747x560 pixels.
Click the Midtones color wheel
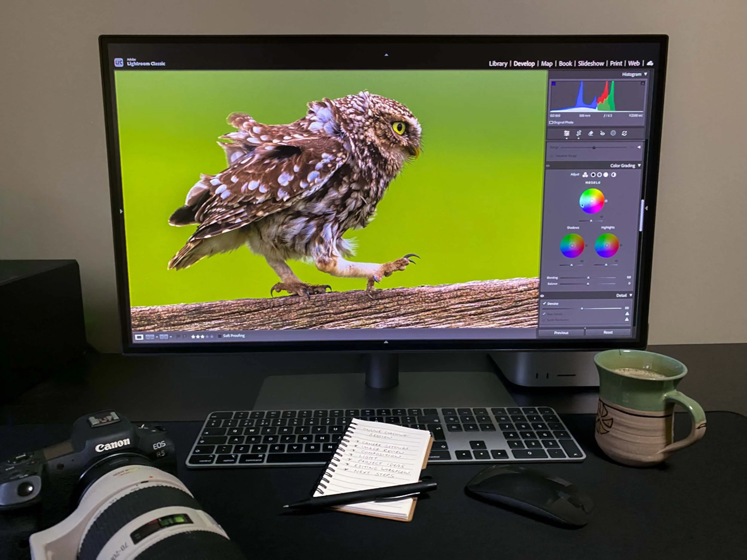(592, 201)
